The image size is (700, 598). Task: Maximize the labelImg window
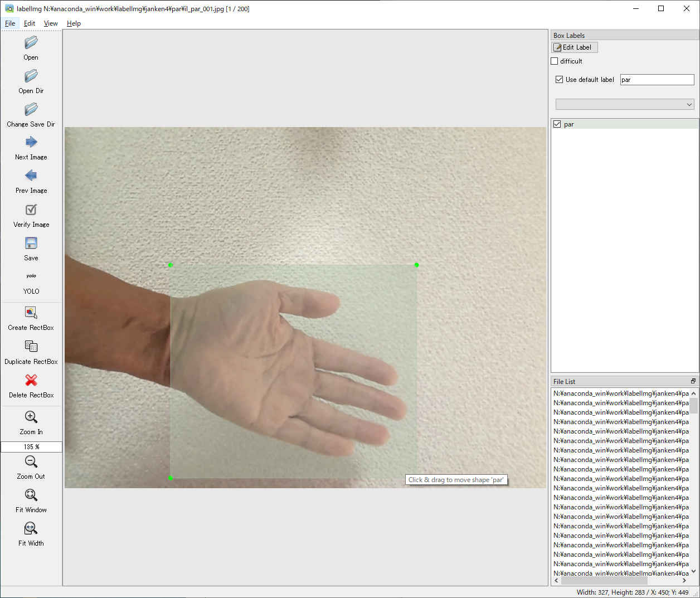coord(661,8)
